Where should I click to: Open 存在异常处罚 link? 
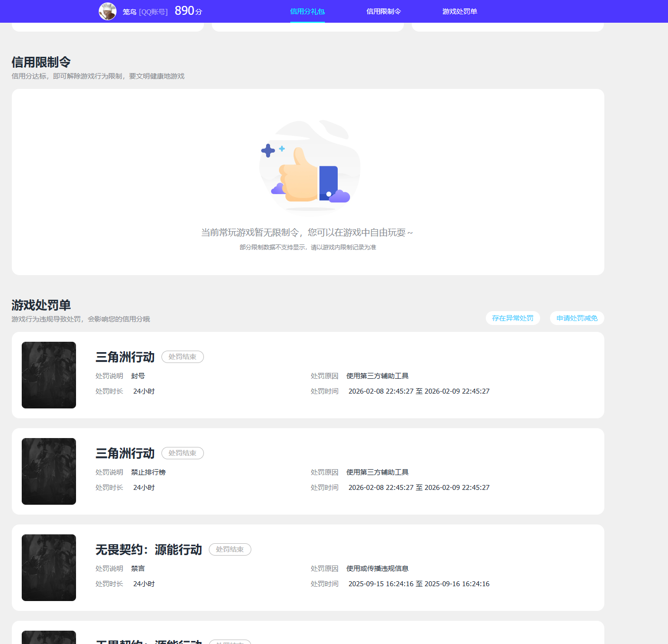pyautogui.click(x=513, y=318)
